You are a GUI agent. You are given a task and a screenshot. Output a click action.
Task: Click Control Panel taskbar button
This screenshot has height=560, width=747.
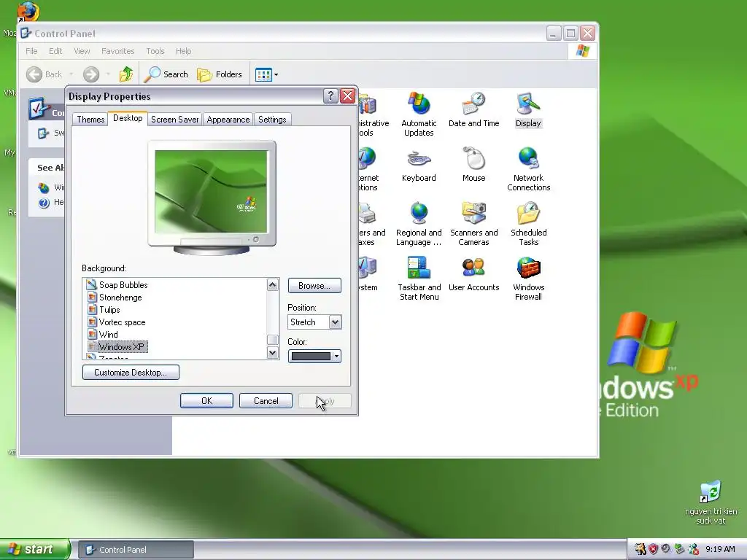(x=136, y=550)
